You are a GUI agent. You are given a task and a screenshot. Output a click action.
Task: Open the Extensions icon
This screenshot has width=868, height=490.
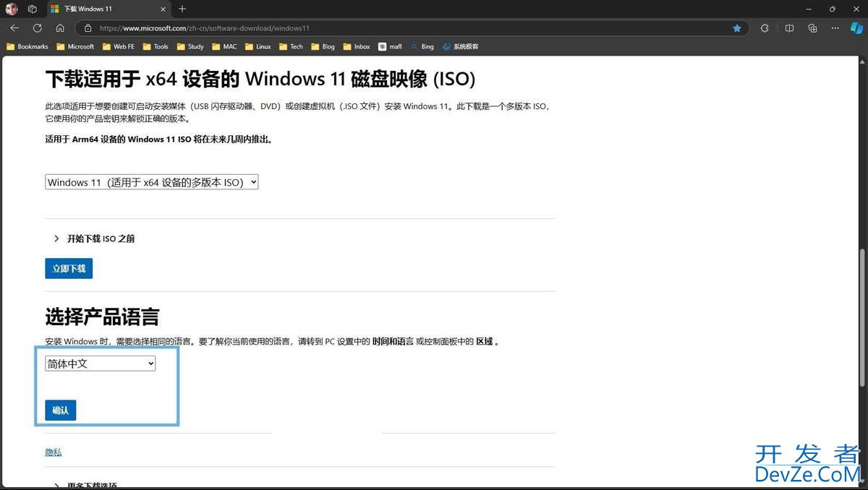point(765,28)
